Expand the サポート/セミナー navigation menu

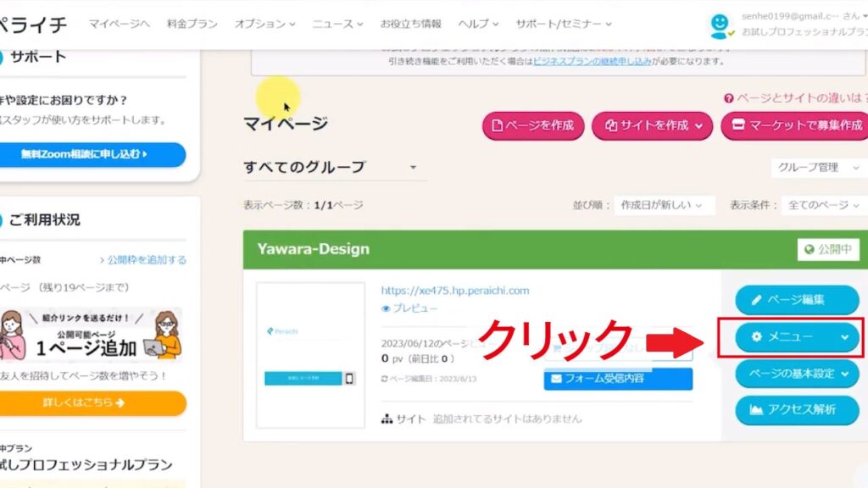[x=564, y=24]
